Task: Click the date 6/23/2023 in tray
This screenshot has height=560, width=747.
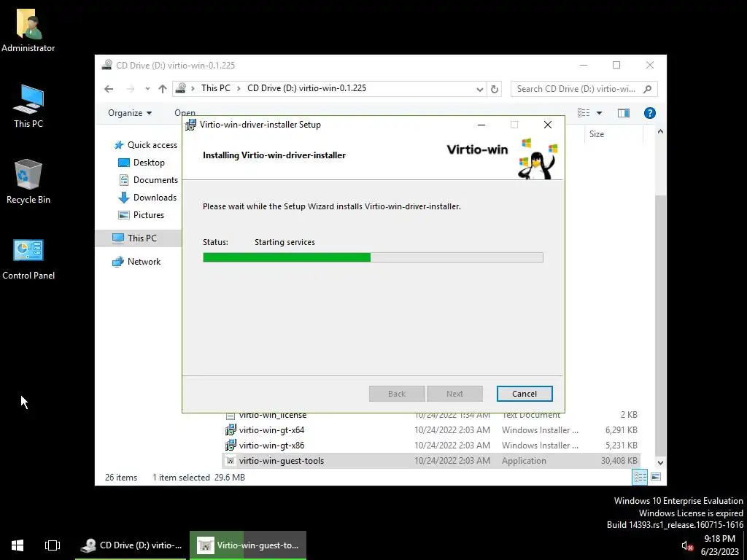Action: tap(719, 552)
